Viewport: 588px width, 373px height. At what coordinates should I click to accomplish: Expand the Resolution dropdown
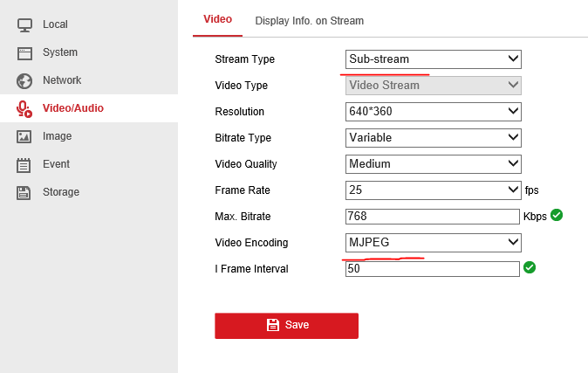[433, 112]
